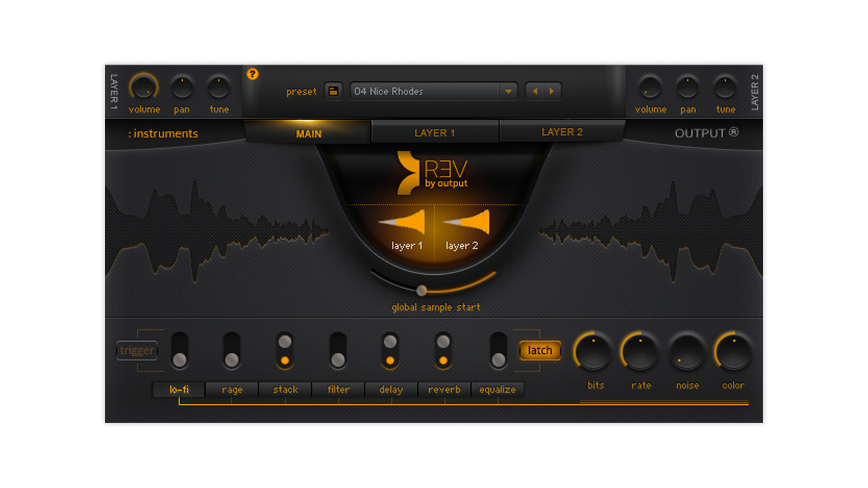
Task: Click the global sample start slider handle
Action: click(421, 291)
